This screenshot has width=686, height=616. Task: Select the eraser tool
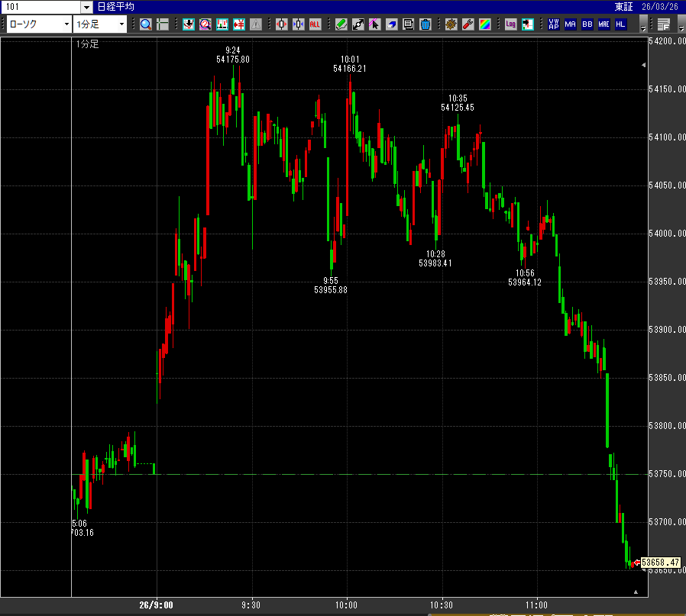point(392,24)
